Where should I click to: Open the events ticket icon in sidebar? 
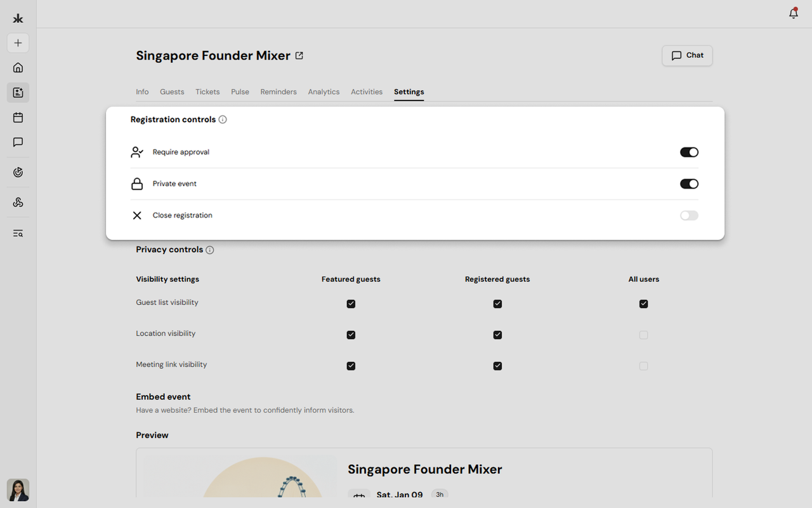tap(18, 93)
